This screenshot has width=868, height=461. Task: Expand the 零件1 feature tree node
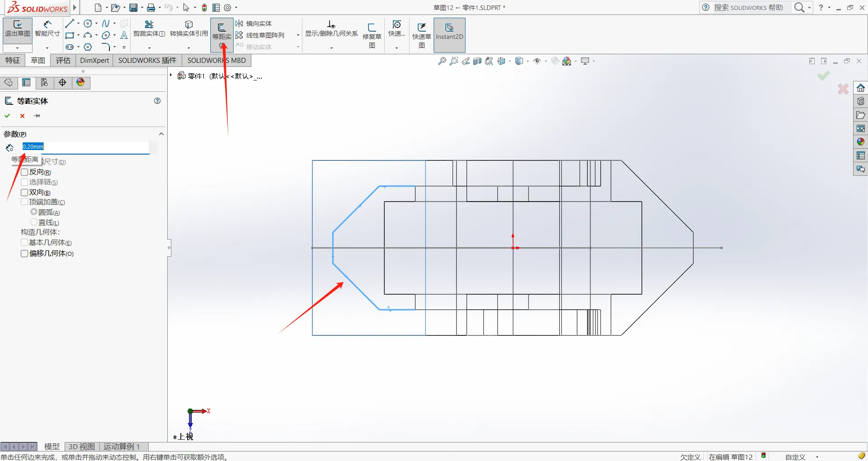click(171, 75)
